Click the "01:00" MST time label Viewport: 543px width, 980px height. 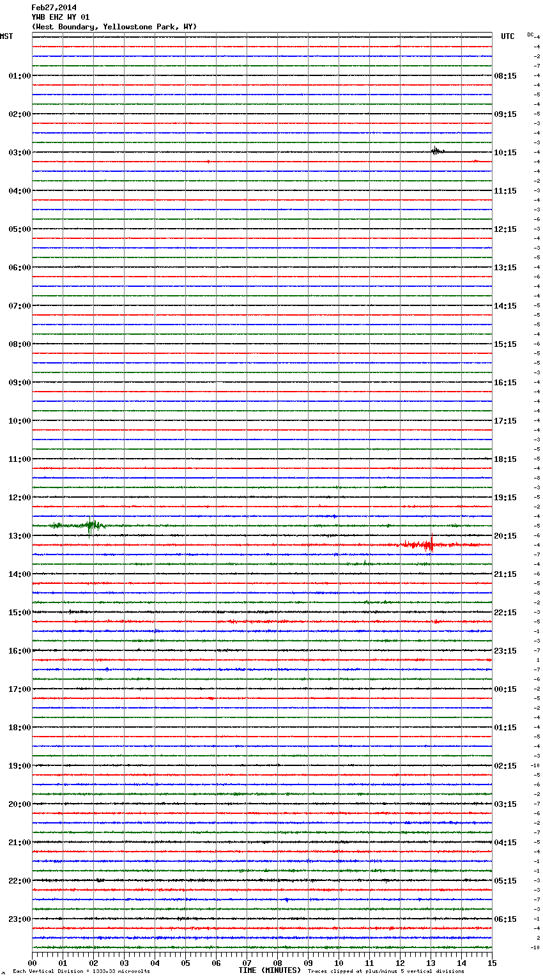tap(20, 76)
